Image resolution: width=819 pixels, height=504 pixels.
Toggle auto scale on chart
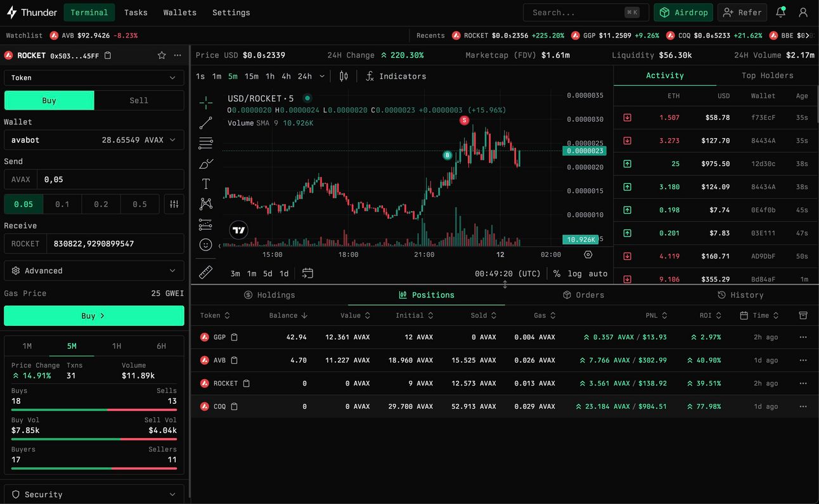598,274
